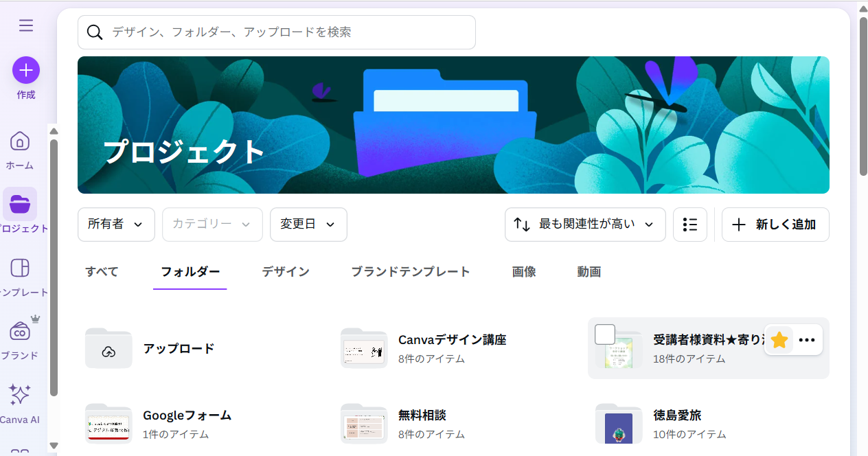Open ブランド brand kit icon

[x=20, y=332]
